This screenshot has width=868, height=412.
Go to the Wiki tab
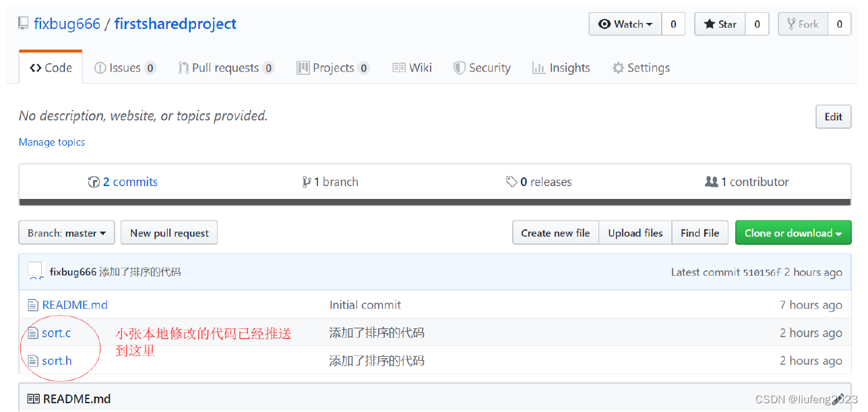point(412,67)
